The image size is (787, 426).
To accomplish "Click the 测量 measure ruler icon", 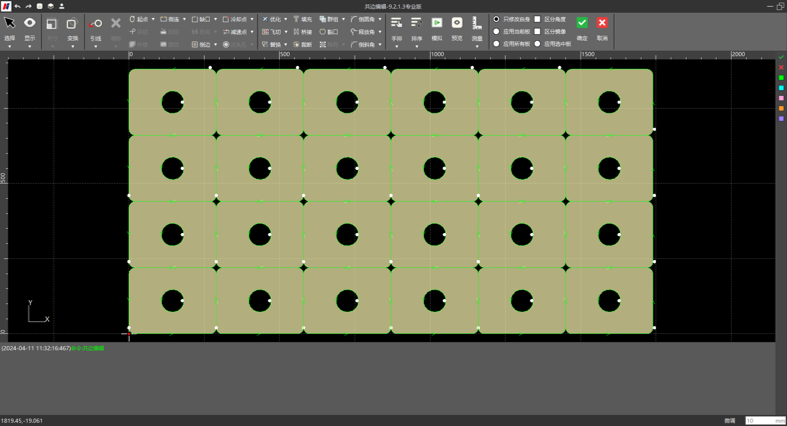I will 477,23.
